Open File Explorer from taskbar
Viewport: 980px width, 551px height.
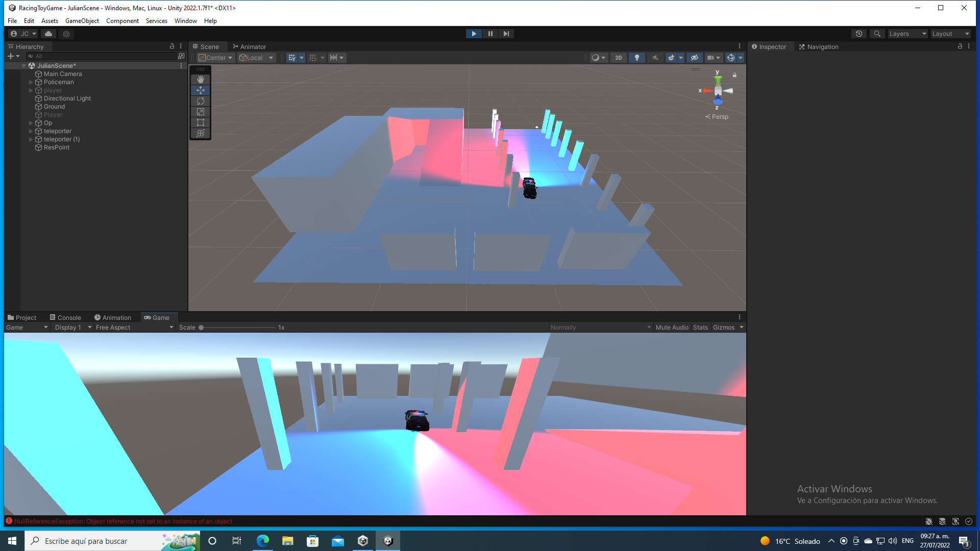coord(288,541)
